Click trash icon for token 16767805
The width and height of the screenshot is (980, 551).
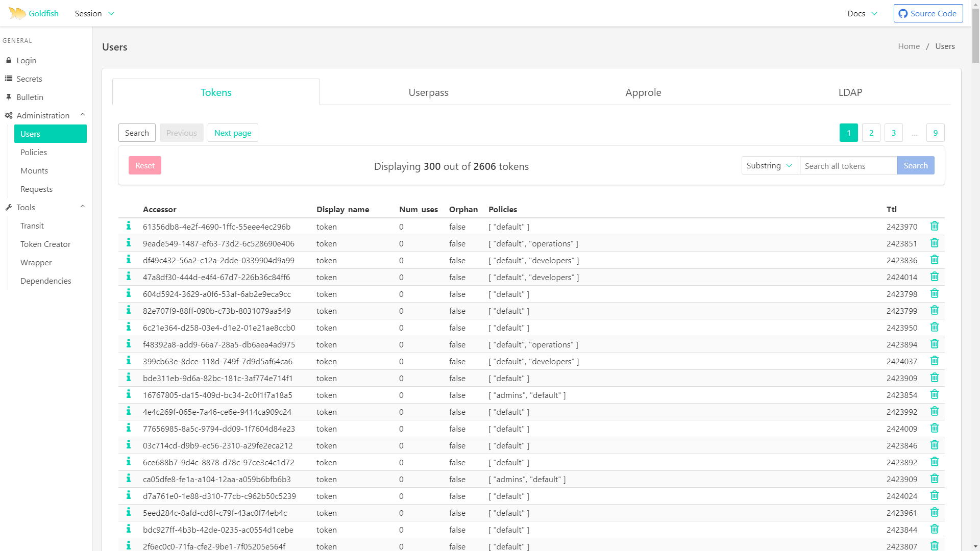[934, 394]
